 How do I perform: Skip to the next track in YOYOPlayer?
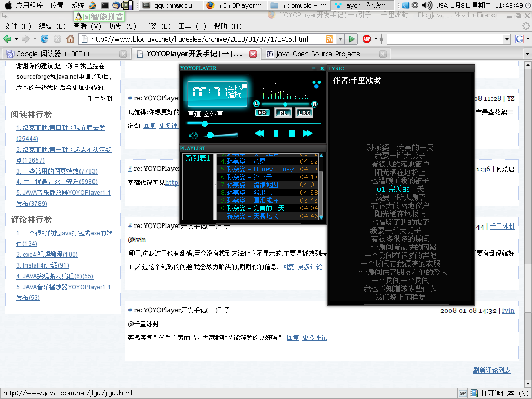[308, 134]
